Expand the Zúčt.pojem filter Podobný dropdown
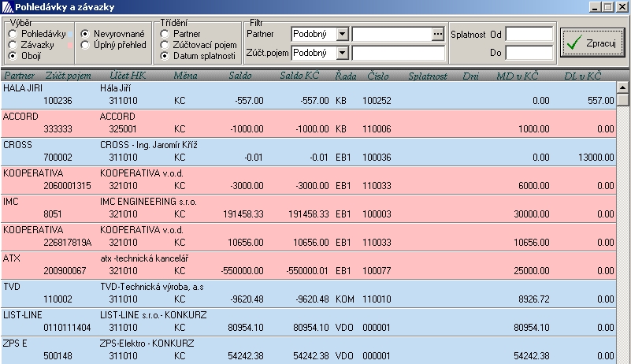 click(x=342, y=53)
